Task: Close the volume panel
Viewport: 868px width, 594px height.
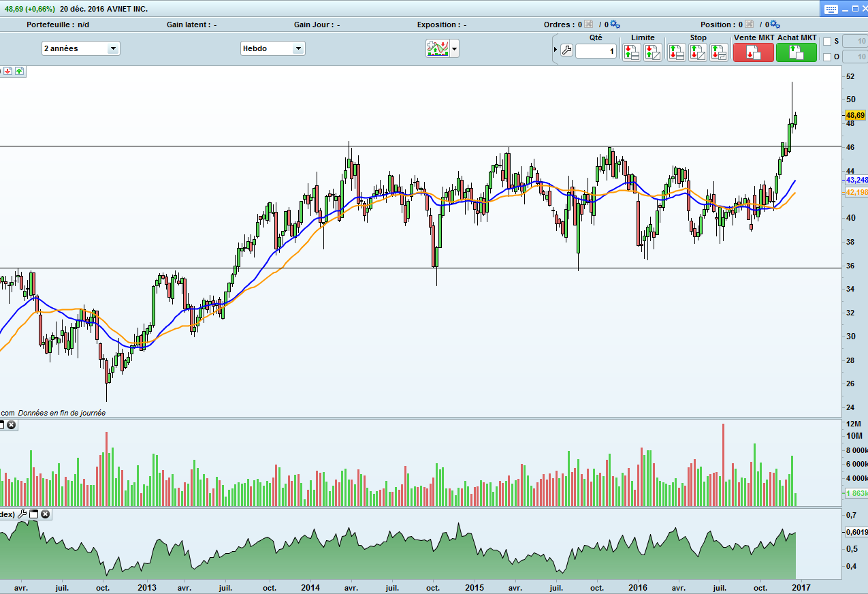Action: [12, 425]
